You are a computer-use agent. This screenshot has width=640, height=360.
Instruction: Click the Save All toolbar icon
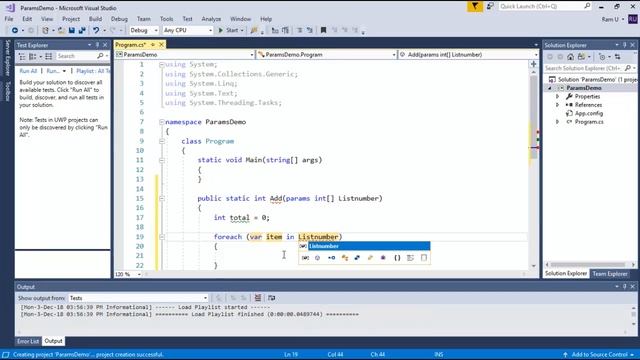[x=82, y=30]
